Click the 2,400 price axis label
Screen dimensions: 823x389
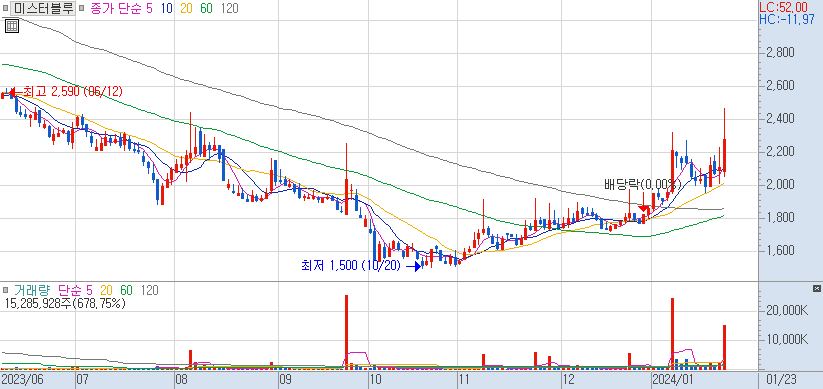(779, 119)
